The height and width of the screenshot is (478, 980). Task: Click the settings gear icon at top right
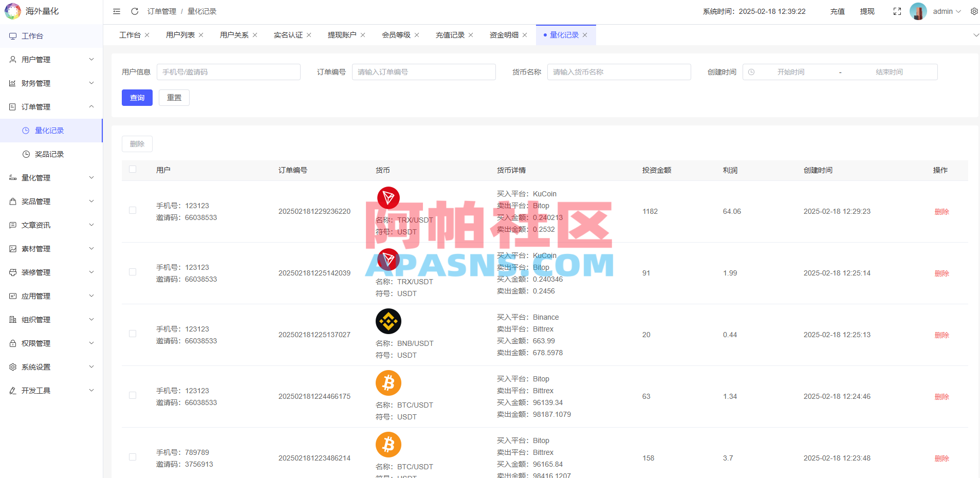click(x=974, y=11)
